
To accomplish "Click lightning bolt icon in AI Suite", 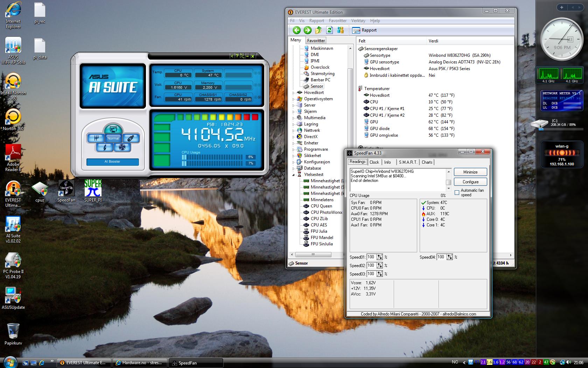I will (x=104, y=147).
